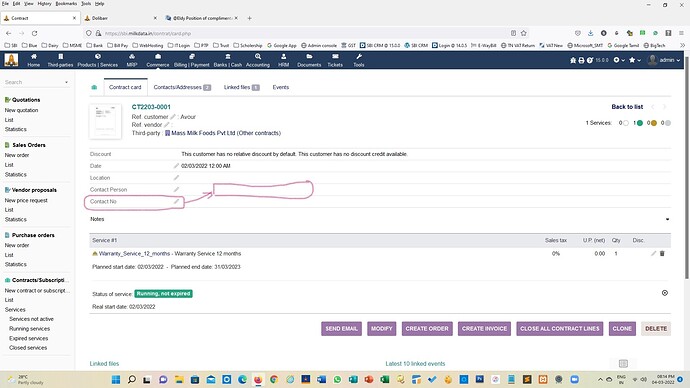Switch to the Contacts/Addresses tab
The image size is (690, 388).
[x=182, y=87]
